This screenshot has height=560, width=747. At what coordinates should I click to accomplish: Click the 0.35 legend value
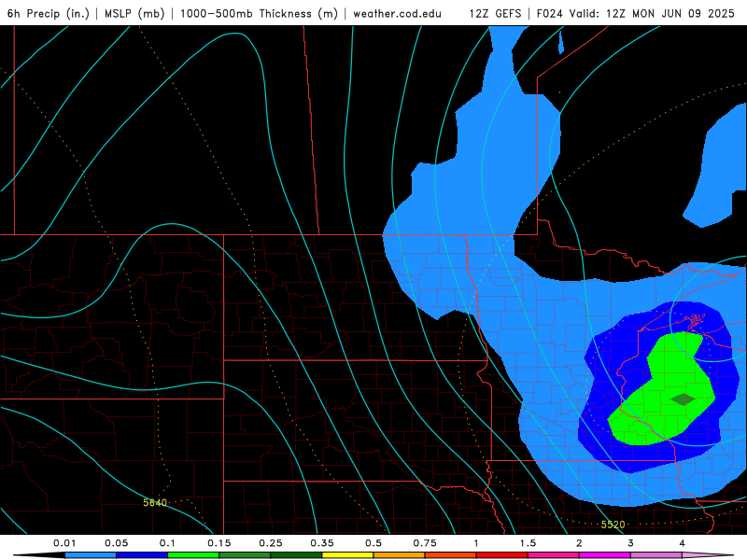[322, 543]
